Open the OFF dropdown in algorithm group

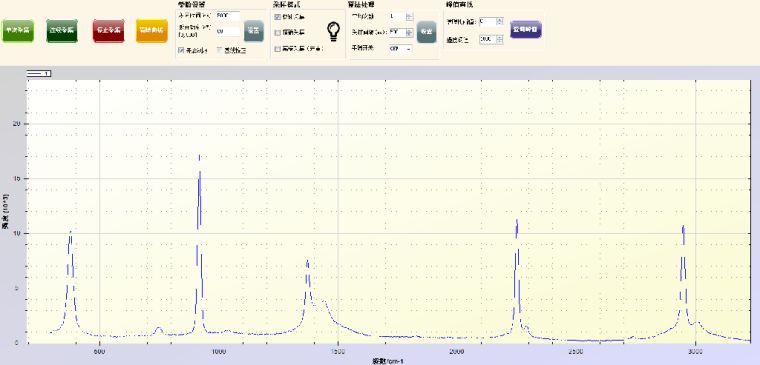point(401,48)
